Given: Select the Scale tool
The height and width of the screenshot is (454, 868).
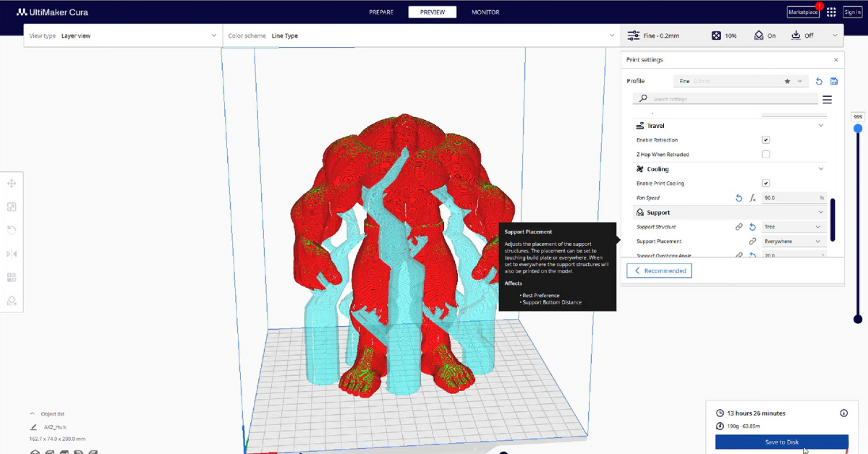Looking at the screenshot, I should 12,207.
